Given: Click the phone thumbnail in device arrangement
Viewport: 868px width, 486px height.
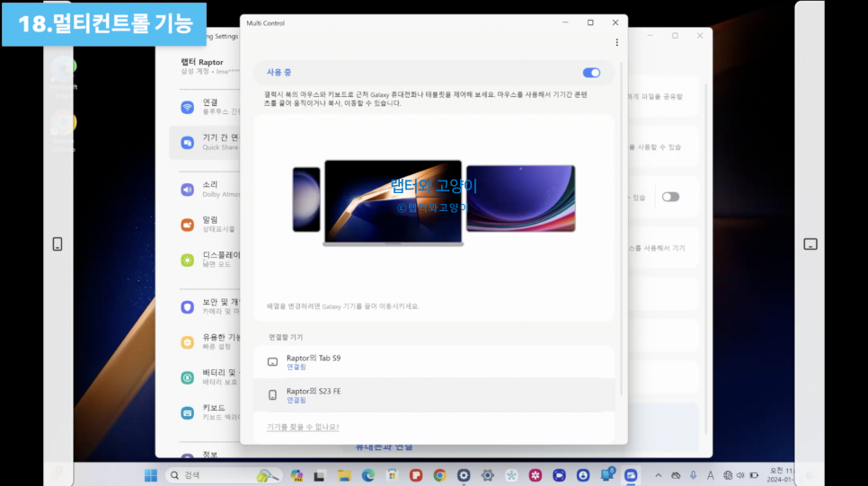Looking at the screenshot, I should [306, 199].
